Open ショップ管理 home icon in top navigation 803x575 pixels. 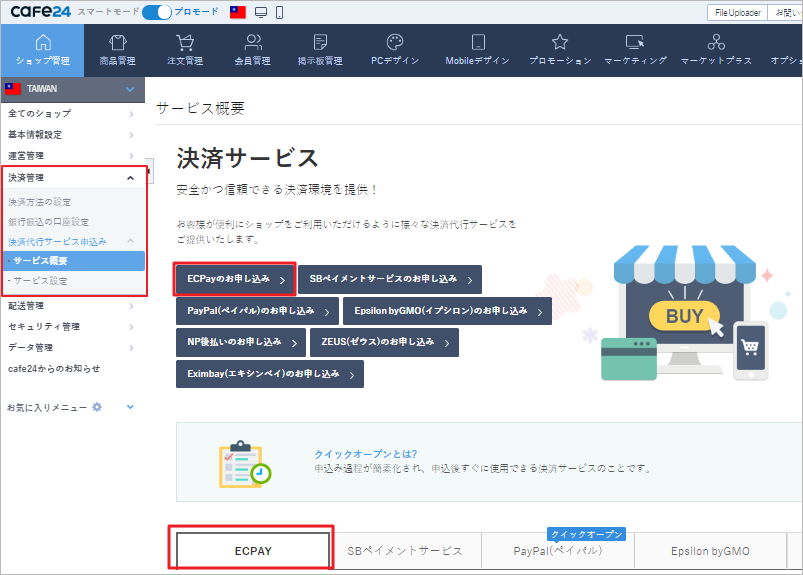pos(43,42)
